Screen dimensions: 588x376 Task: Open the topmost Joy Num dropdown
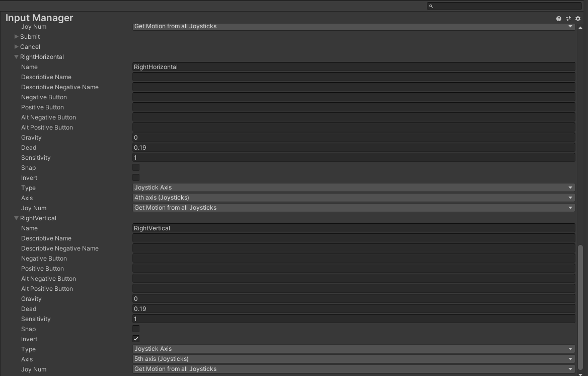click(x=353, y=27)
